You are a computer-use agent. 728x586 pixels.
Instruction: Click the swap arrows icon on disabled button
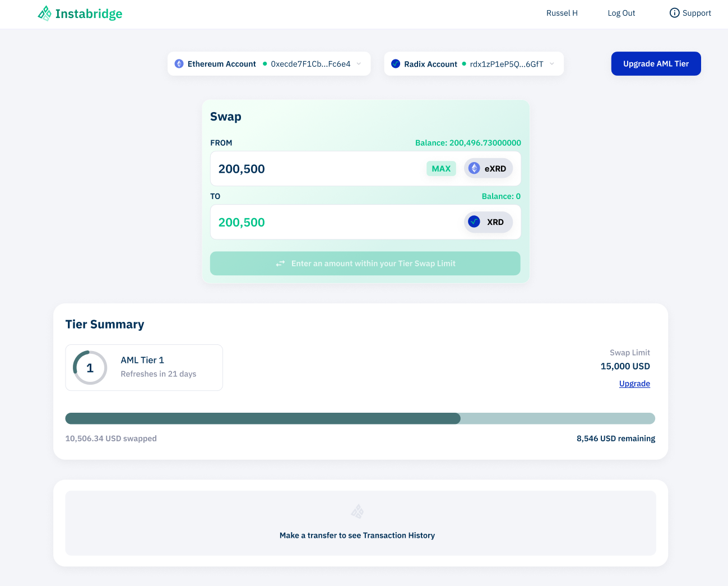(280, 264)
